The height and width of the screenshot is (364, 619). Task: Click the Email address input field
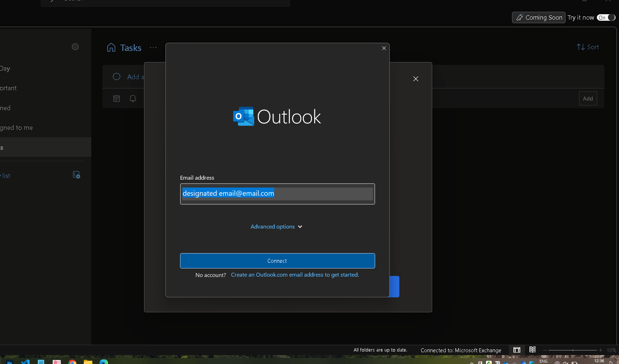tap(277, 194)
